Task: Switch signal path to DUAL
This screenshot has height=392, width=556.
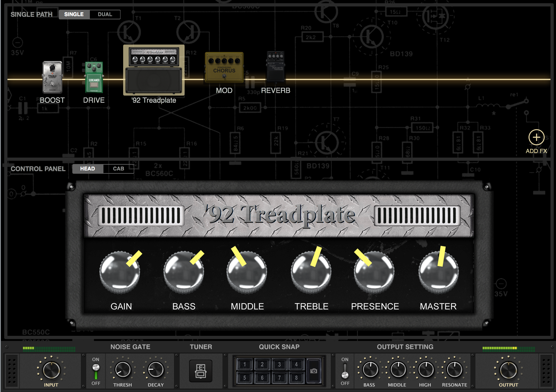Action: [105, 14]
